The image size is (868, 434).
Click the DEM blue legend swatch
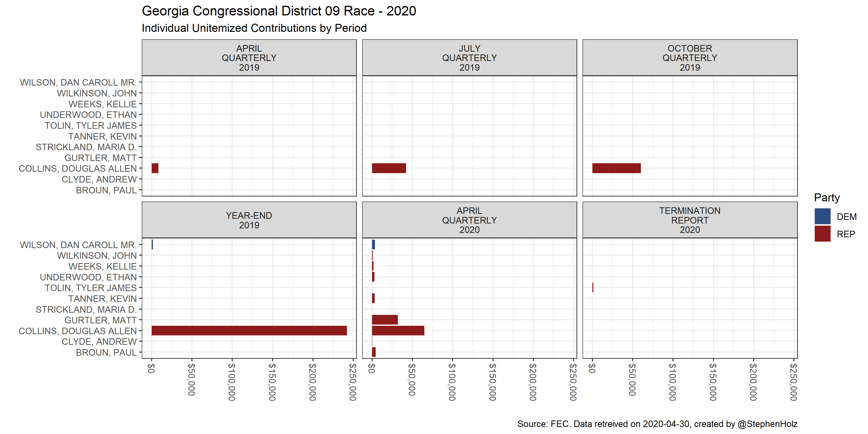(x=822, y=216)
